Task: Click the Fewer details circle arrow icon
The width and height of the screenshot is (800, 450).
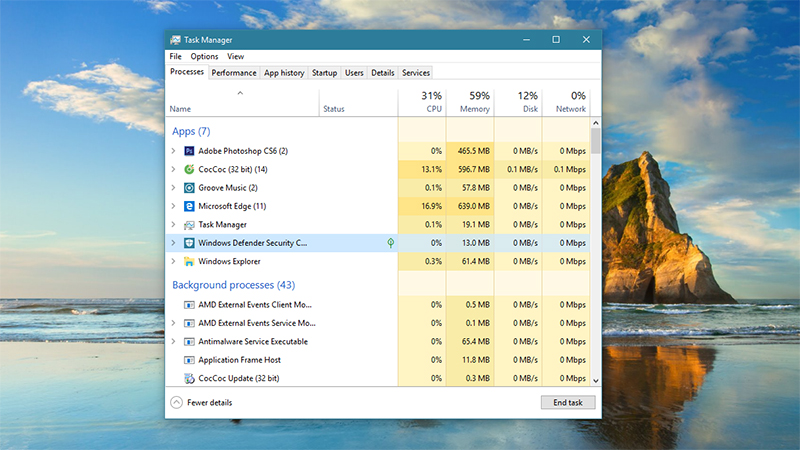Action: (x=177, y=403)
